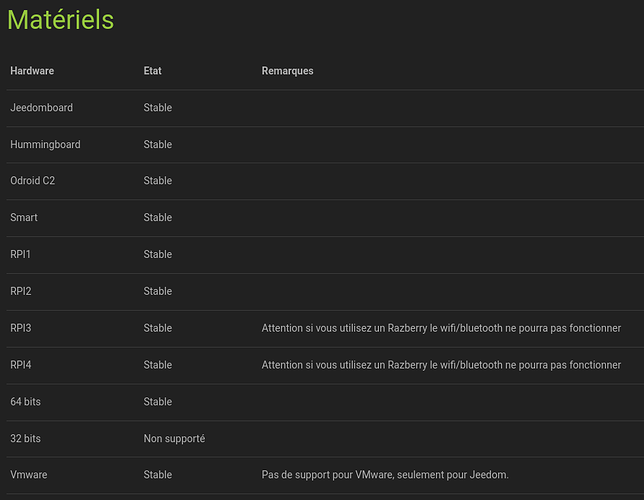Select the 64 bits entry
This screenshot has height=500, width=644.
pos(25,402)
